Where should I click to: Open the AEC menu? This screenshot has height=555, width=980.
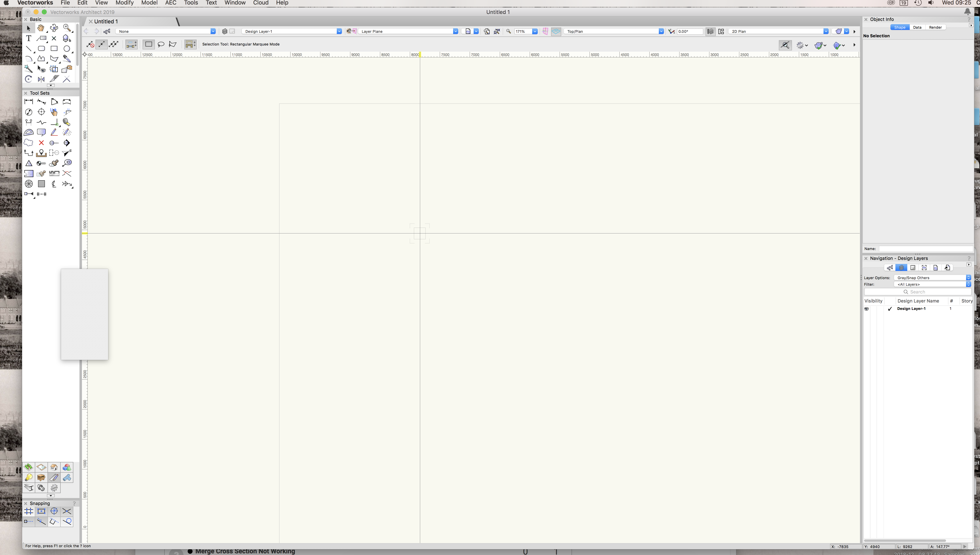(170, 3)
